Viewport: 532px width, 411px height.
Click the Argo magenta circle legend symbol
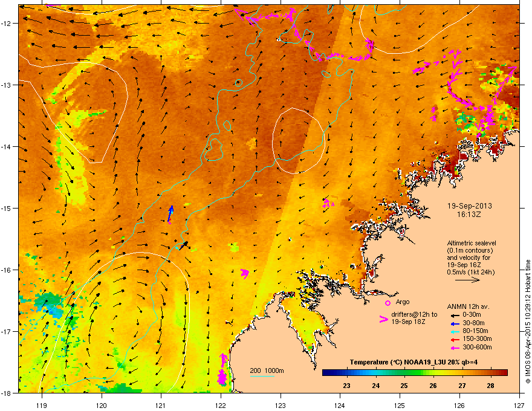pos(388,303)
